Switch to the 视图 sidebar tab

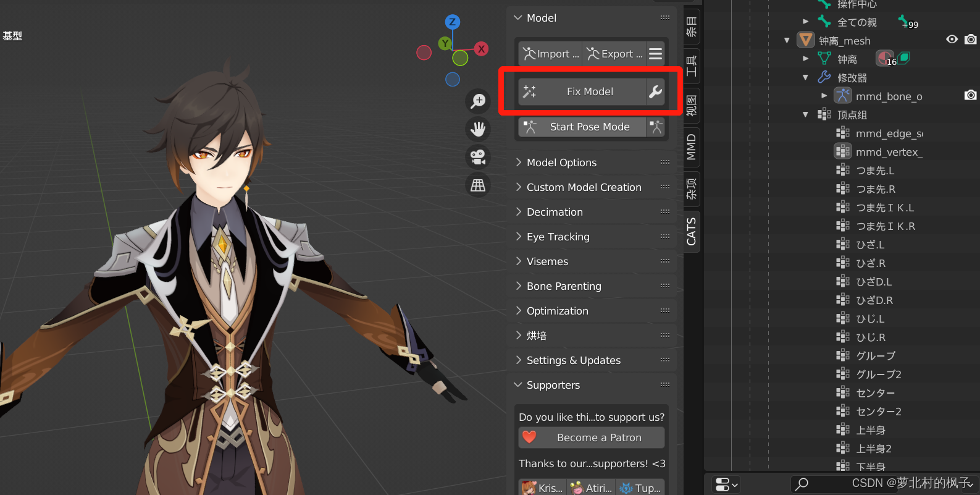tap(692, 105)
